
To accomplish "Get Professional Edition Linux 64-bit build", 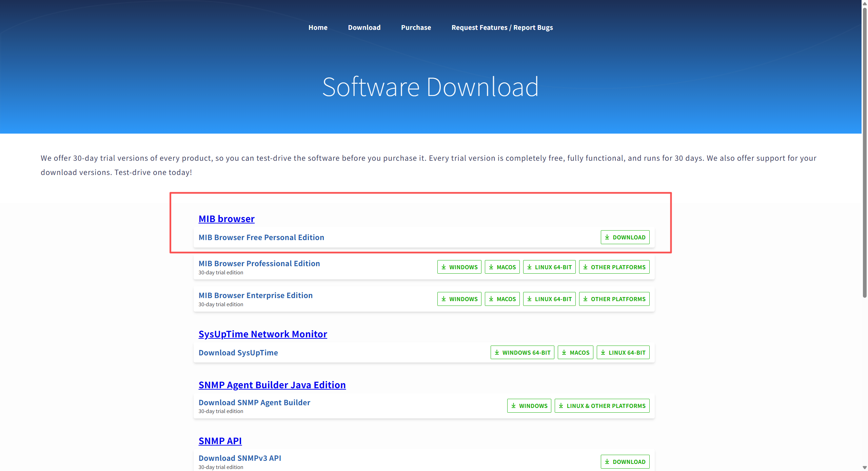I will coord(549,267).
